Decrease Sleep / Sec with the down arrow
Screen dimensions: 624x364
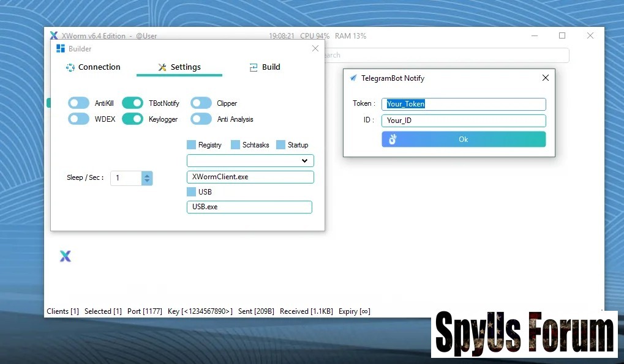tap(147, 181)
